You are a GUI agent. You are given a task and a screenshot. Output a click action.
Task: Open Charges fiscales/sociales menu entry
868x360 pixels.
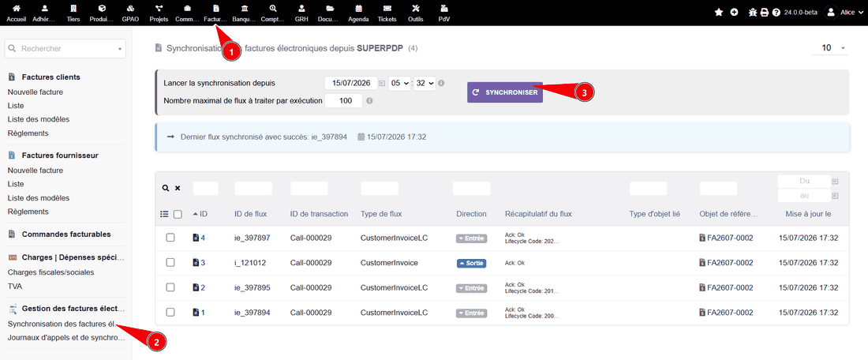point(51,272)
